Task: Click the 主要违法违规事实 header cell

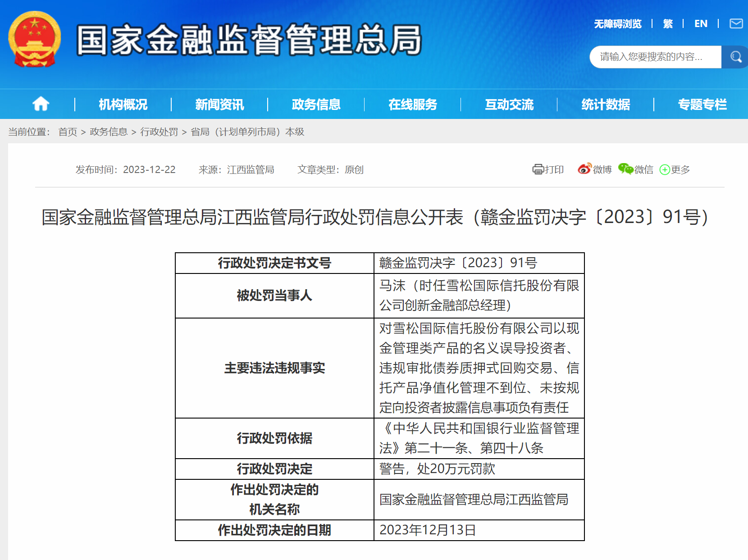Action: coord(274,368)
